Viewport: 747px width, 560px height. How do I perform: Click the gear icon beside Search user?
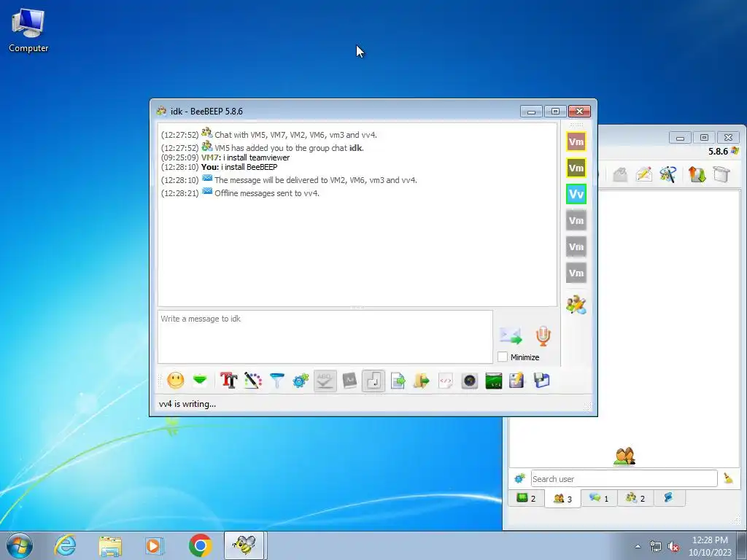pos(519,478)
